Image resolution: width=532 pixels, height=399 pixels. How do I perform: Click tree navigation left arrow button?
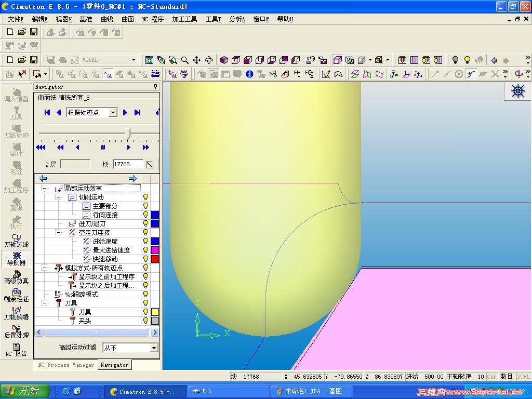pos(43,179)
